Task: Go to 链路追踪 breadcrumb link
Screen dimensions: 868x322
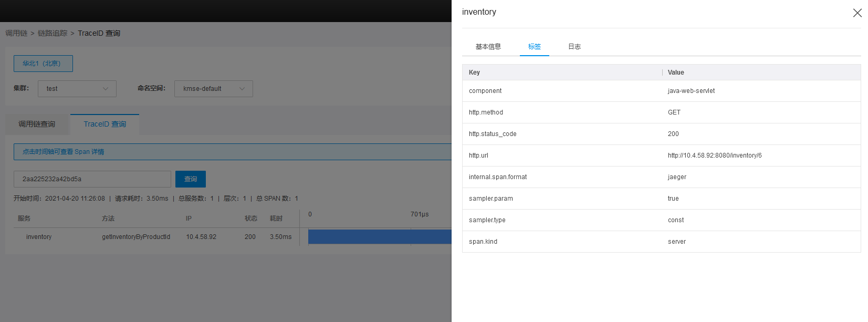Action: (53, 33)
